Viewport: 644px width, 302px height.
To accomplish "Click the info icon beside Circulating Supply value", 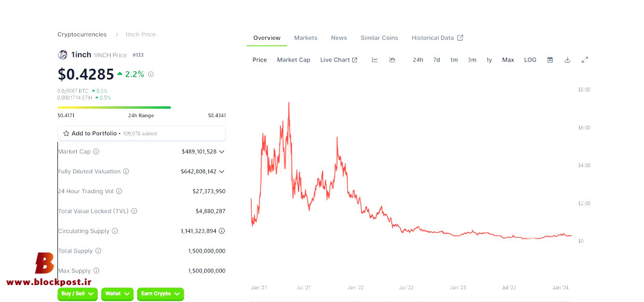I will [222, 231].
